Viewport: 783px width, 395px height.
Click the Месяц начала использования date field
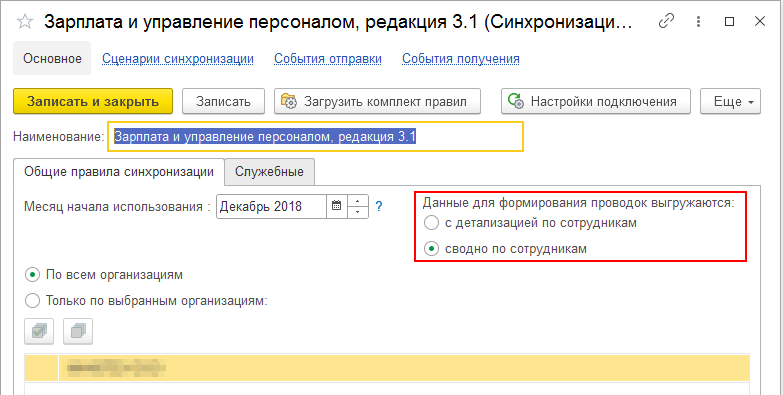271,206
